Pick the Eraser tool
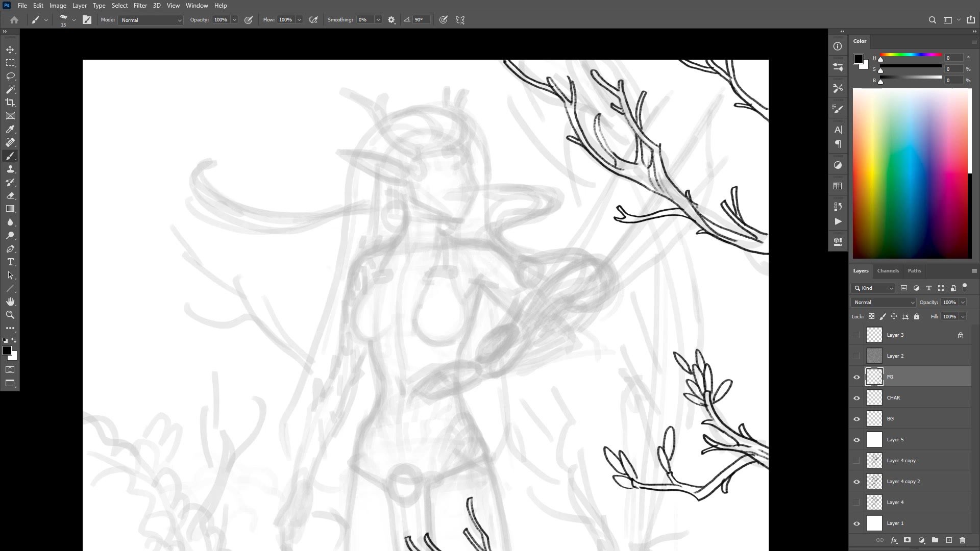 tap(10, 195)
